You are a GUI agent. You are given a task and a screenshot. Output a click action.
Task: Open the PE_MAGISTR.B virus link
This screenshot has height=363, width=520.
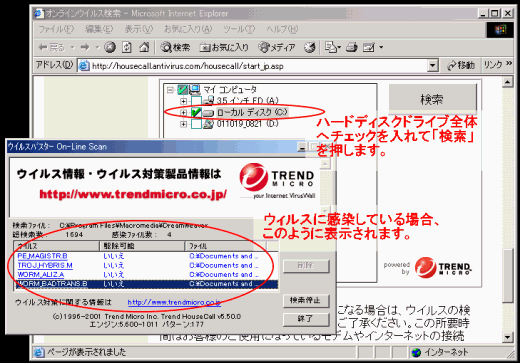pyautogui.click(x=42, y=256)
